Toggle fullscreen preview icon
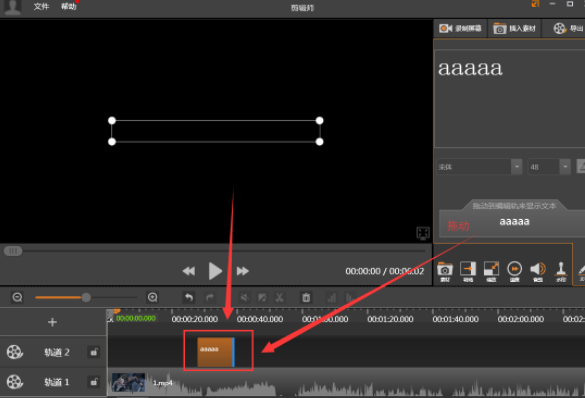The width and height of the screenshot is (585, 398). coord(423,233)
